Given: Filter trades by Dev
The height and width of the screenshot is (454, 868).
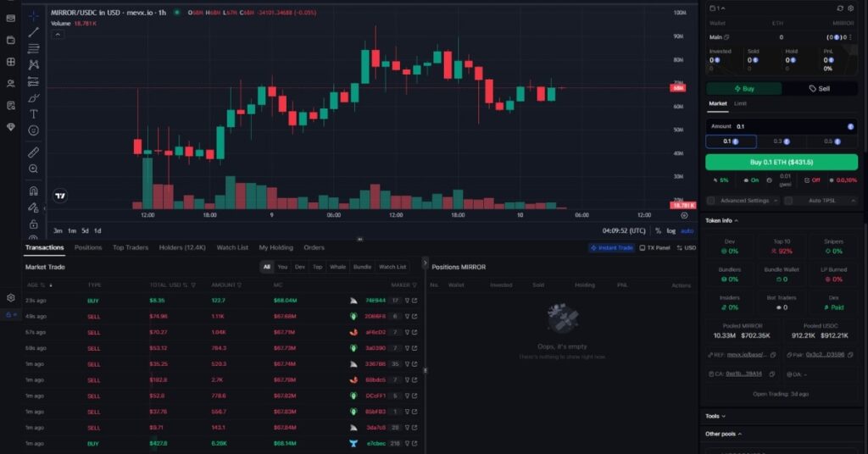Looking at the screenshot, I should click(x=300, y=267).
